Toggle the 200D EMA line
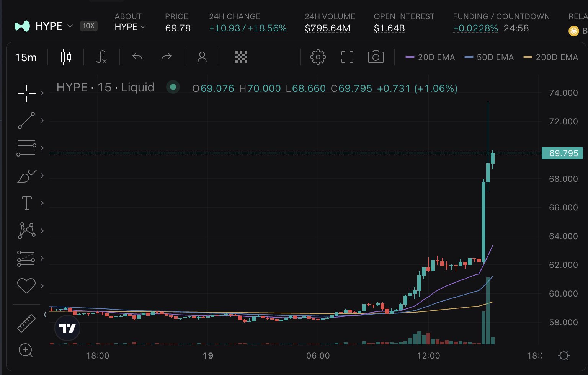The image size is (588, 375). pos(550,57)
